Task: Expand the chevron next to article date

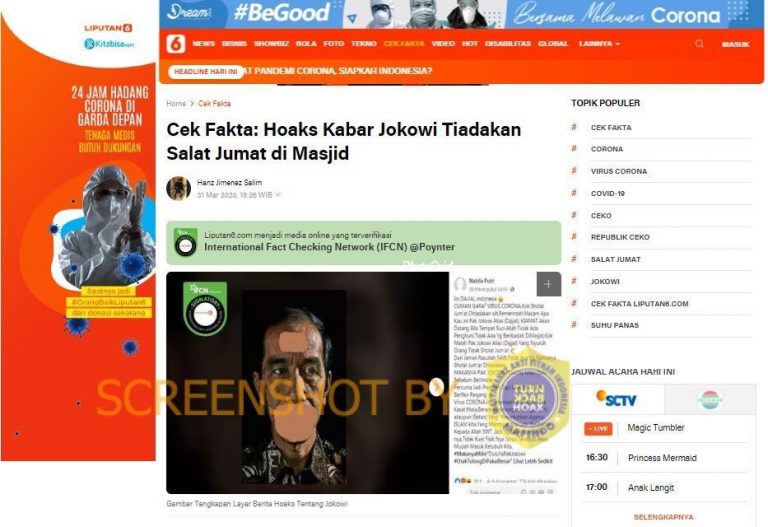Action: click(x=278, y=195)
